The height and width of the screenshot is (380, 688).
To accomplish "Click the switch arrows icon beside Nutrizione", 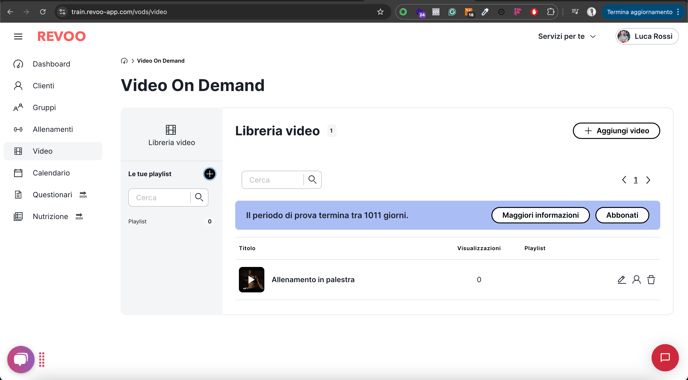I will click(79, 216).
